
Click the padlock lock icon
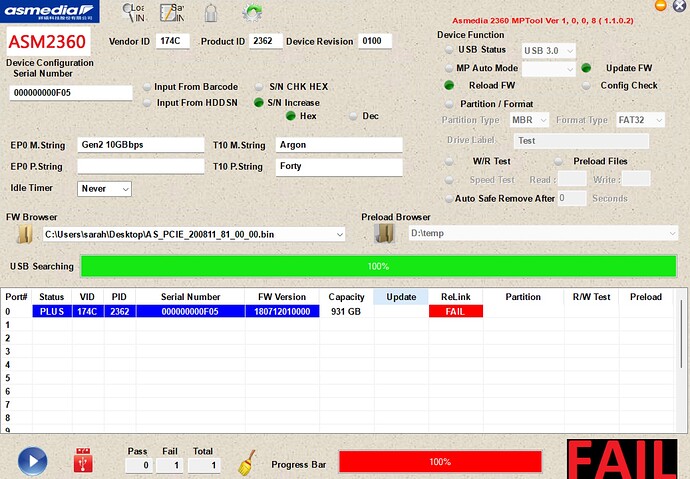pyautogui.click(x=211, y=13)
